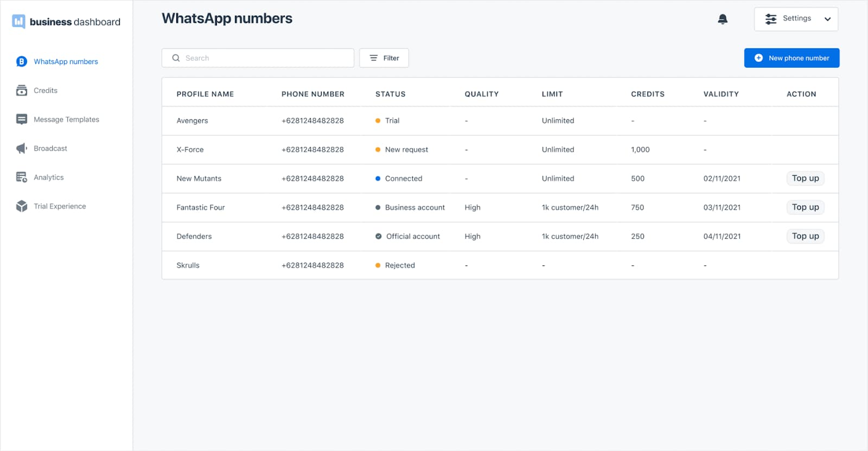Screen dimensions: 868x451
Task: Select the Skrulls profile name
Action: 188,265
